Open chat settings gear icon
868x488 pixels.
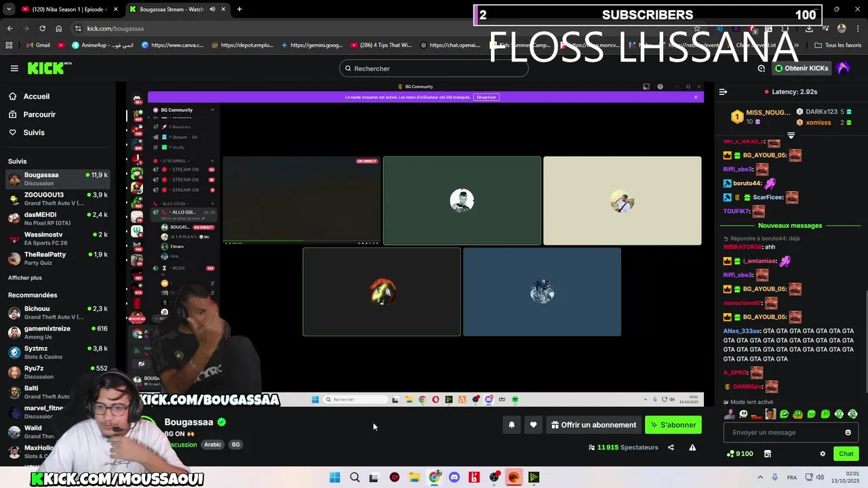click(x=823, y=454)
